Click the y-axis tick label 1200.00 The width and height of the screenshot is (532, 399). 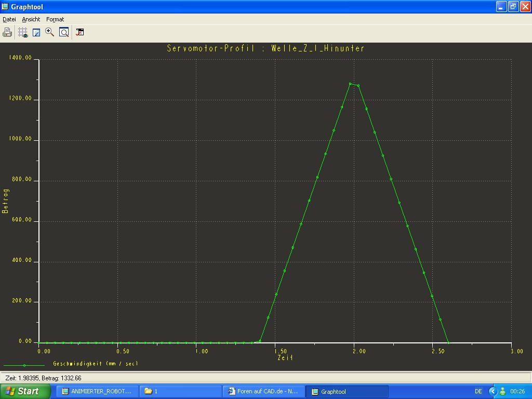tap(20, 98)
